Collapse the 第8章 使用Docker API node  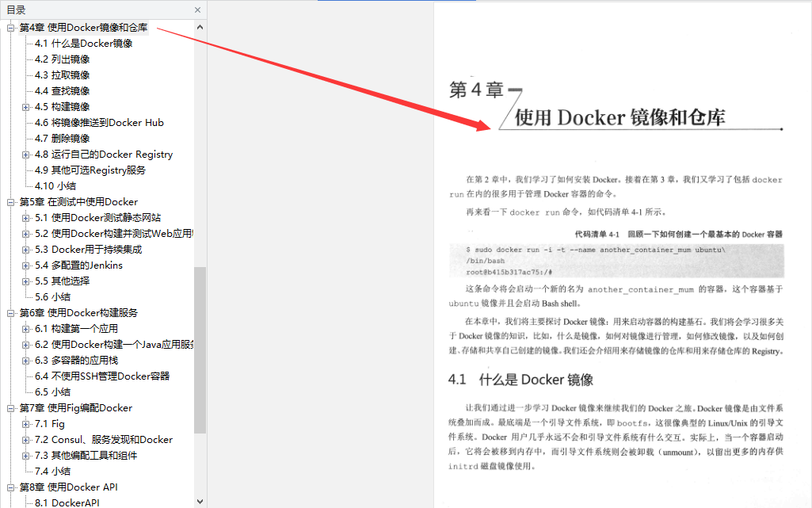pyautogui.click(x=10, y=488)
